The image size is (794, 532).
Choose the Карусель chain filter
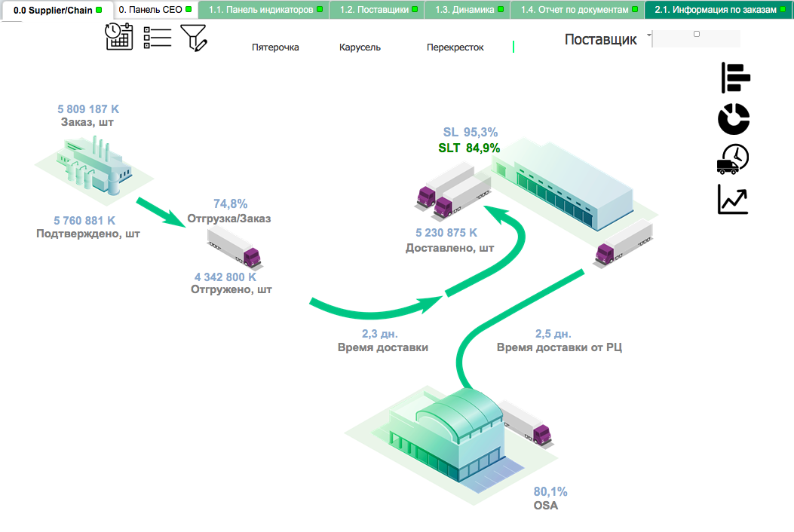(x=360, y=47)
